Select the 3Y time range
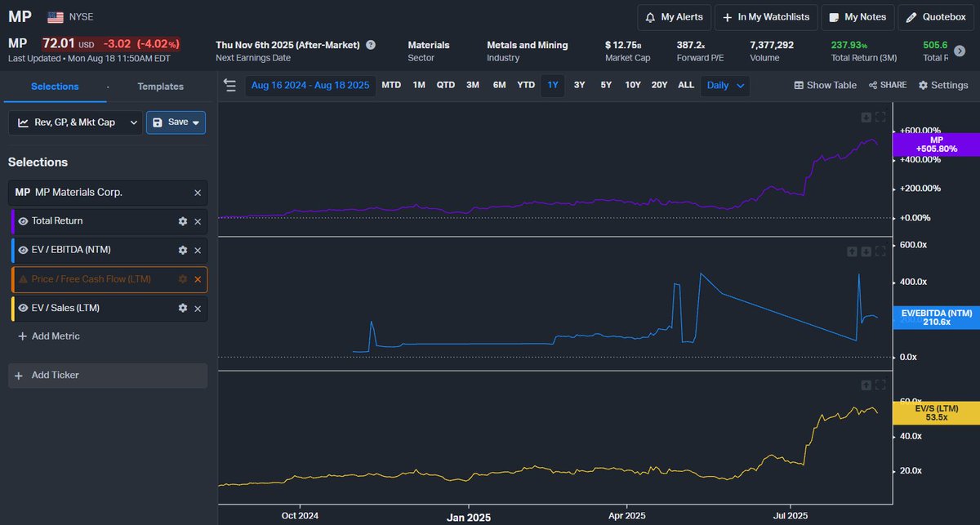Image resolution: width=980 pixels, height=525 pixels. point(579,85)
